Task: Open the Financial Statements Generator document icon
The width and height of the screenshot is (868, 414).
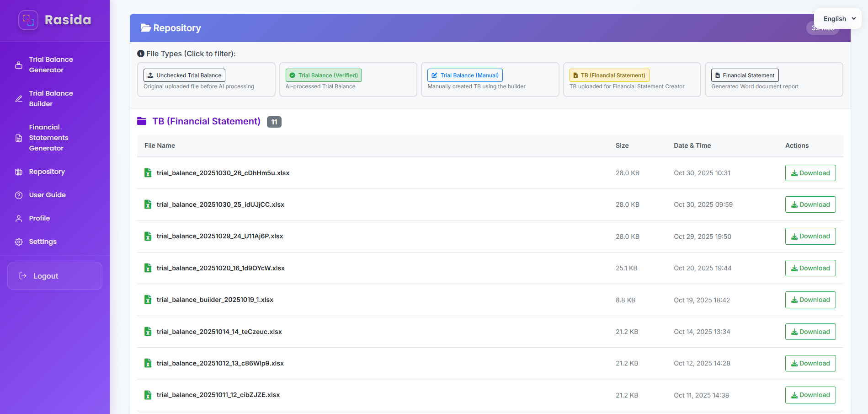Action: point(19,138)
